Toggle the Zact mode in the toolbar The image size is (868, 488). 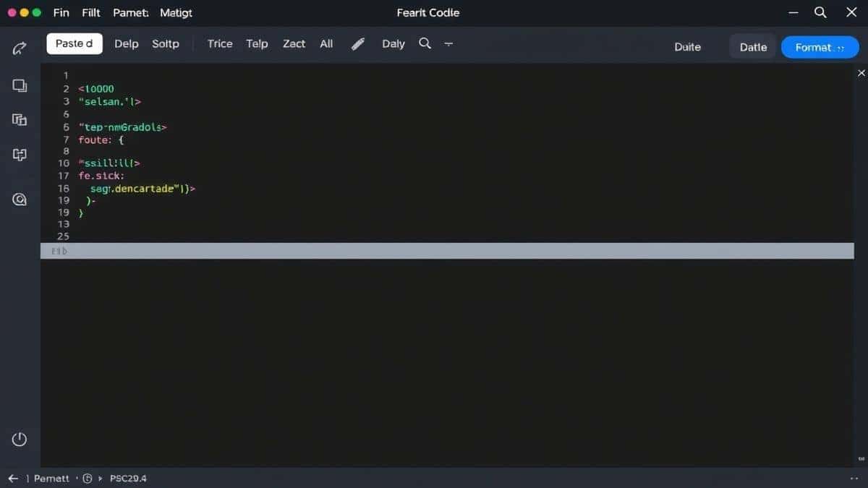294,43
